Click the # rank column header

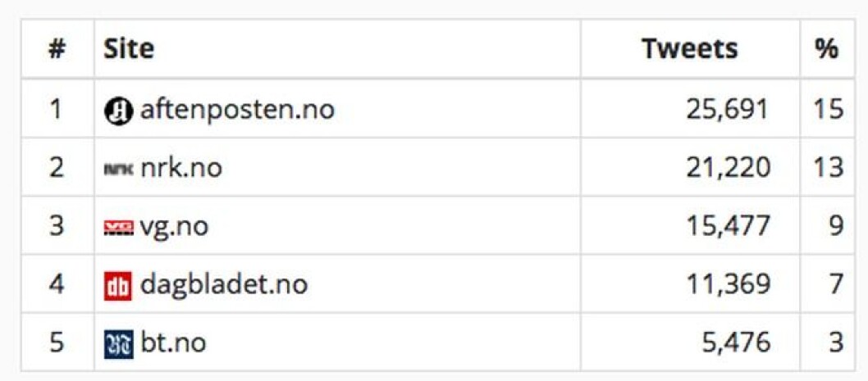pos(57,48)
